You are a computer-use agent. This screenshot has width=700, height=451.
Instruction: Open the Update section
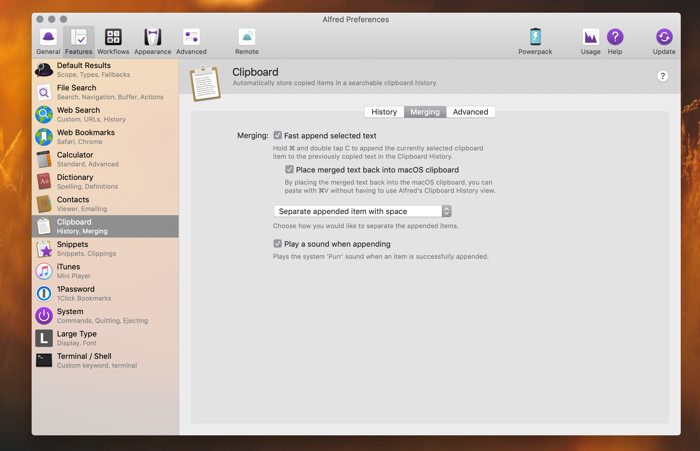[x=664, y=42]
